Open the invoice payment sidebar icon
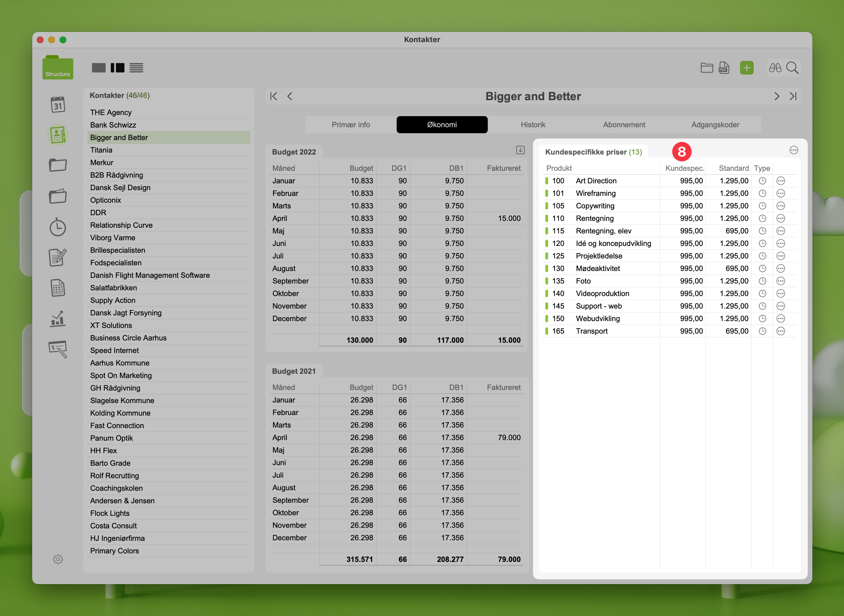This screenshot has height=616, width=844. 58,349
